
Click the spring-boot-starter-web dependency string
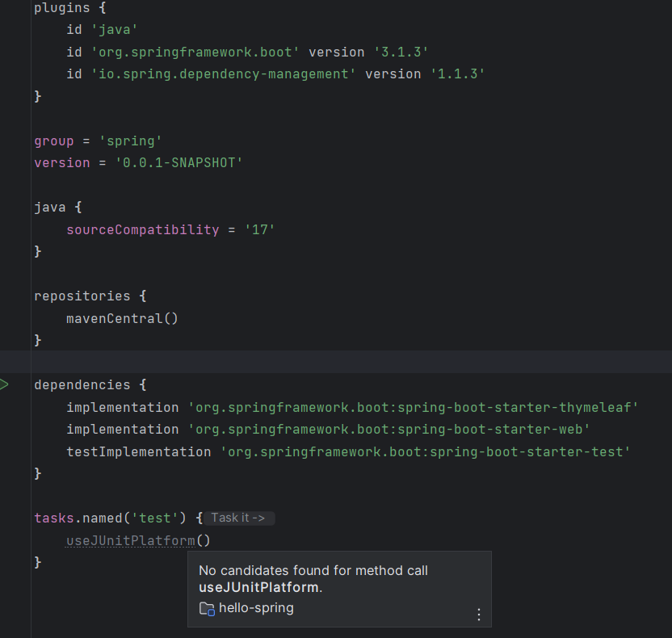point(388,429)
